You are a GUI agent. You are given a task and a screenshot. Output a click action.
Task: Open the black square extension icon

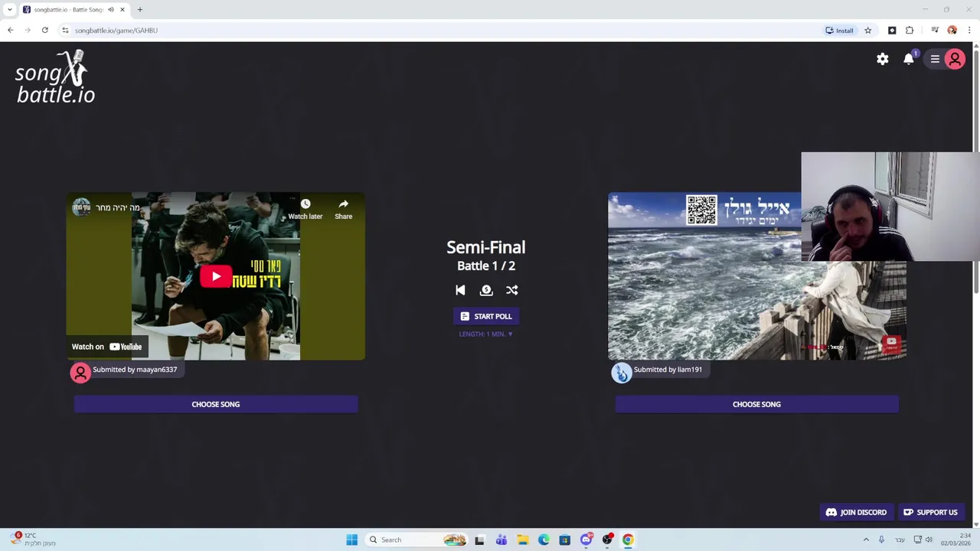[x=892, y=31]
